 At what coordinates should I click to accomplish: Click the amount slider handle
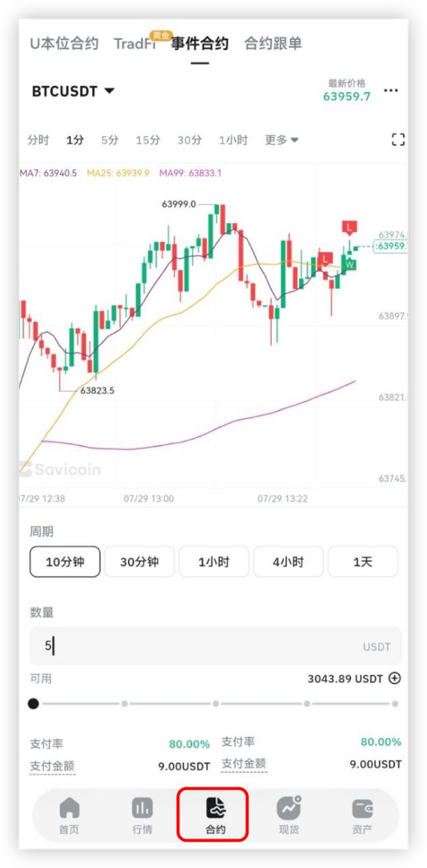(x=33, y=704)
